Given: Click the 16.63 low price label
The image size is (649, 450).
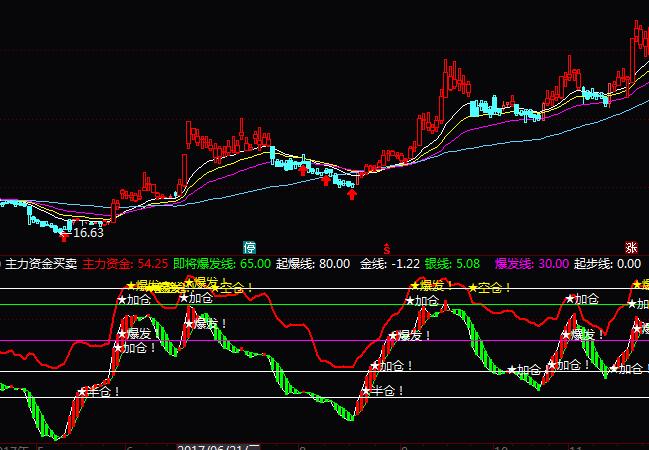Looking at the screenshot, I should (x=89, y=233).
